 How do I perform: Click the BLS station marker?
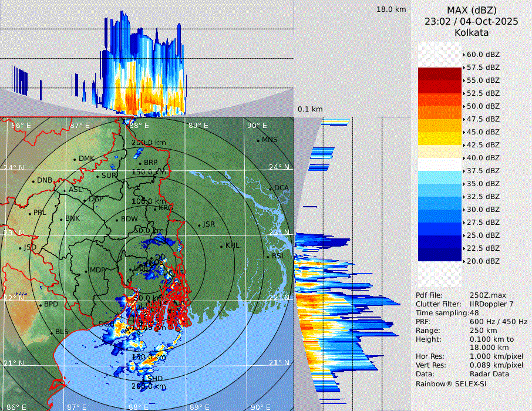[x=51, y=332]
